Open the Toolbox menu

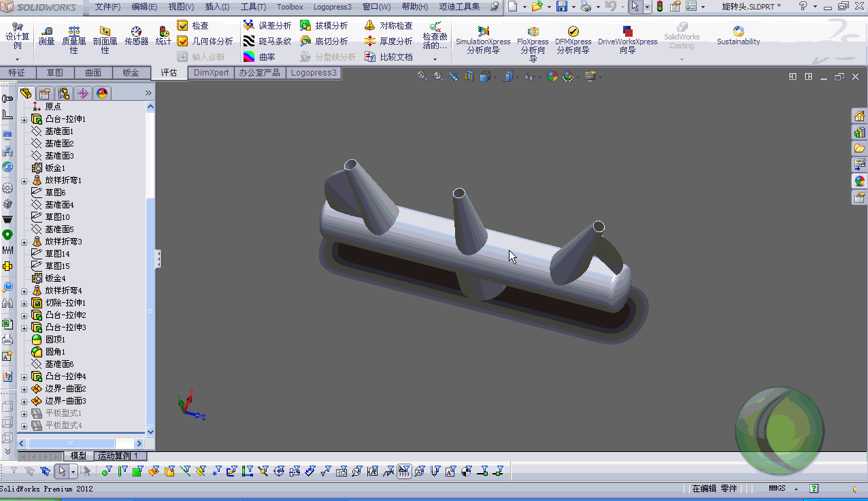(x=290, y=7)
